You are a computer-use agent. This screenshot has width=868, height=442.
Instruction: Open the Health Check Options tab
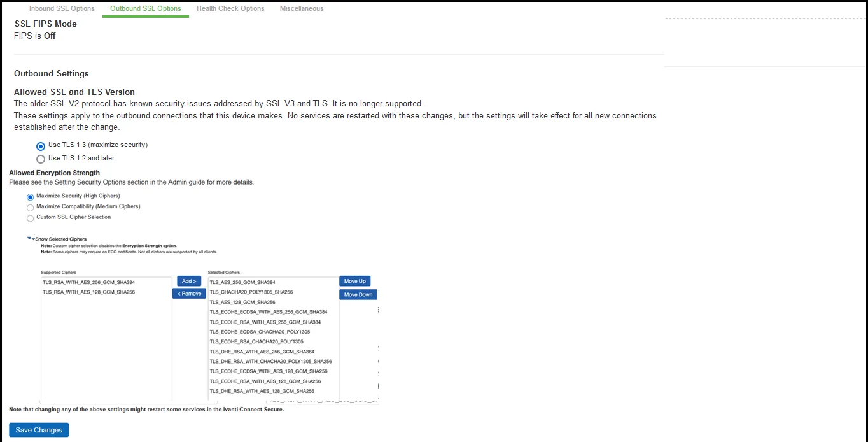(230, 9)
